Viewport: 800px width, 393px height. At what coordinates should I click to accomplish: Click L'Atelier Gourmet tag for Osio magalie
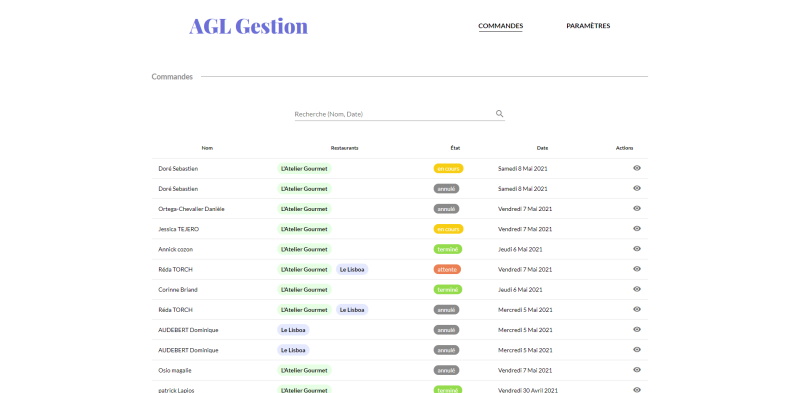(305, 370)
